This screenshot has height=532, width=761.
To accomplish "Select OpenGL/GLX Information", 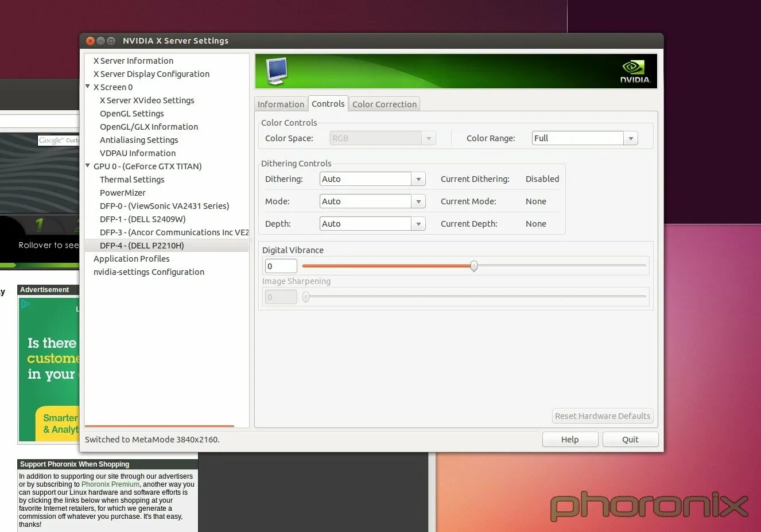I will [149, 127].
